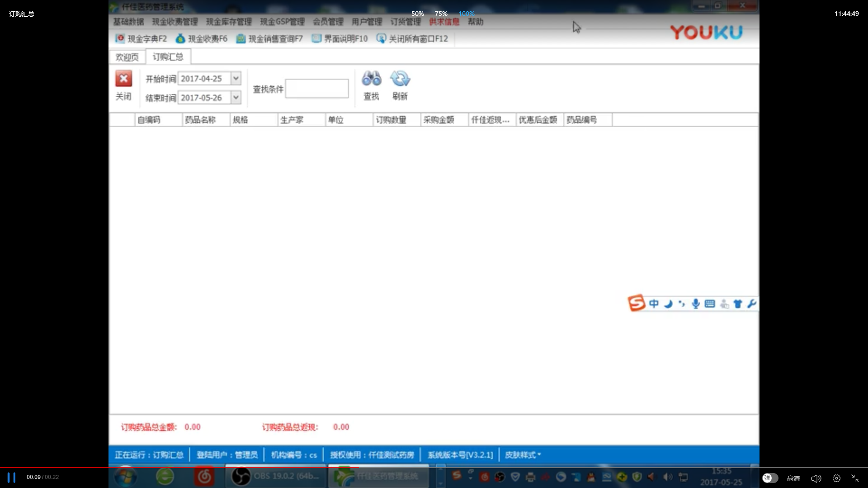Click the 药品名称 column header
The image size is (868, 488).
[206, 120]
